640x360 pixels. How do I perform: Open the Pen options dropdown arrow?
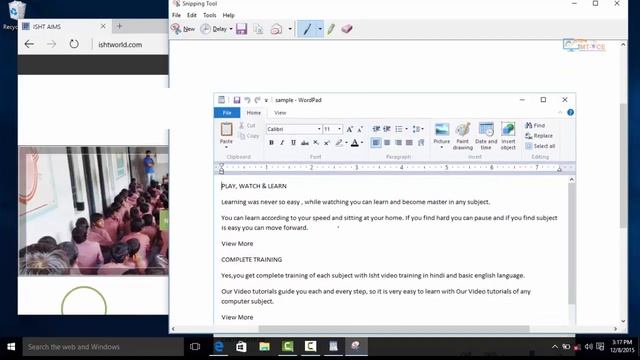pyautogui.click(x=320, y=29)
